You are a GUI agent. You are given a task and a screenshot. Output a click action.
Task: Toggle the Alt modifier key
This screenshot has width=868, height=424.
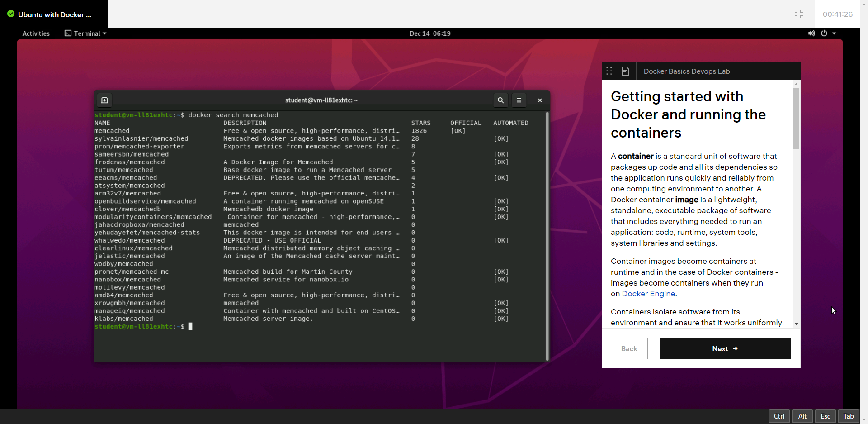[802, 416]
